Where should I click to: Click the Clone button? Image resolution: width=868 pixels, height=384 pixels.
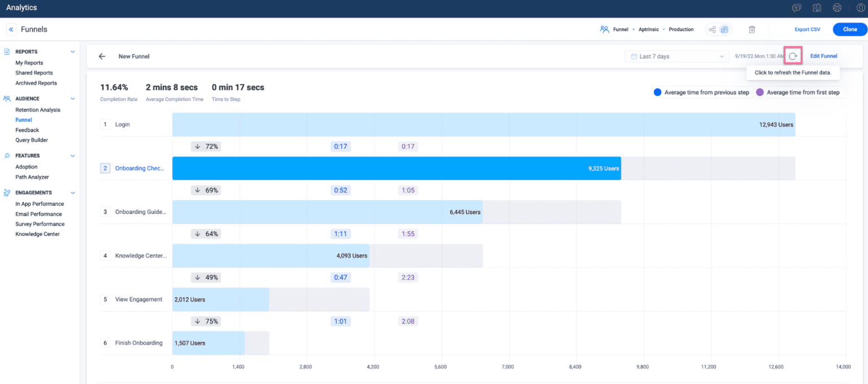click(849, 29)
